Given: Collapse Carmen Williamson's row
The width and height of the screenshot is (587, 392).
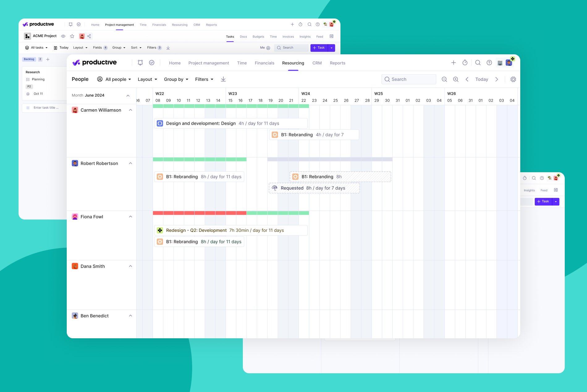Looking at the screenshot, I should (130, 110).
